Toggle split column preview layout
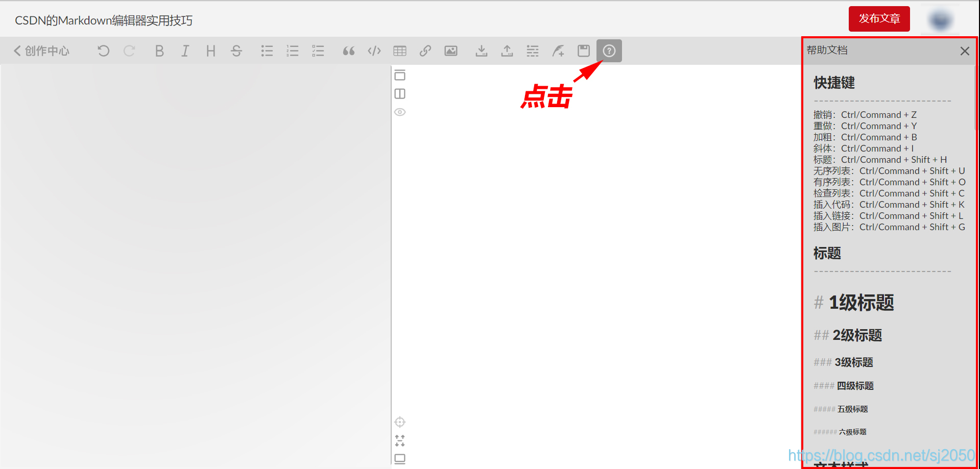Screen dimensions: 980x469 [400, 94]
